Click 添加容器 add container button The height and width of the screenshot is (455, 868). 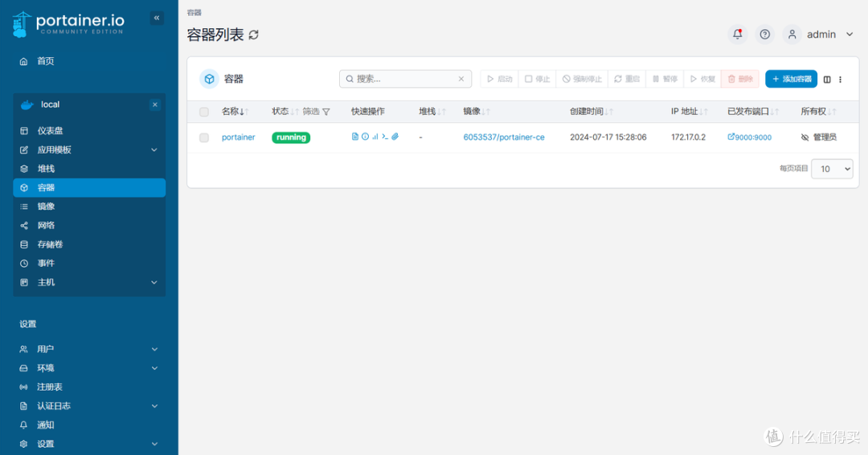(791, 79)
